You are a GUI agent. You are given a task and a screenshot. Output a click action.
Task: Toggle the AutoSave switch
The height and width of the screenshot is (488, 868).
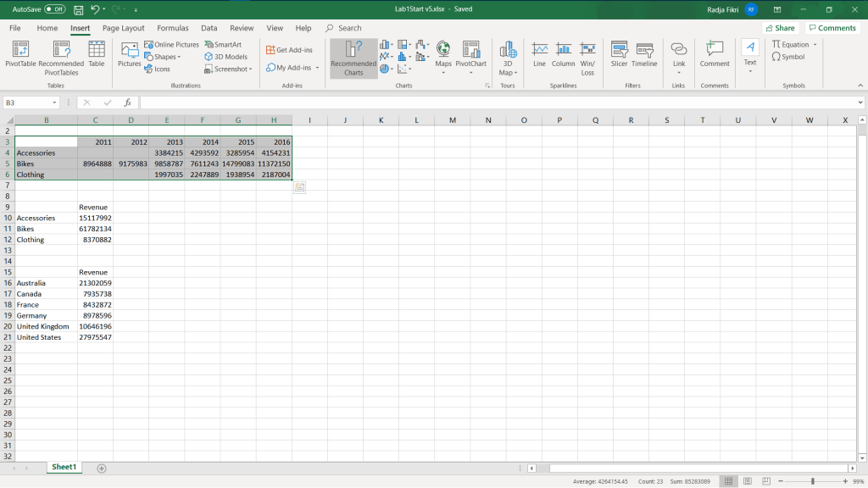pyautogui.click(x=55, y=8)
